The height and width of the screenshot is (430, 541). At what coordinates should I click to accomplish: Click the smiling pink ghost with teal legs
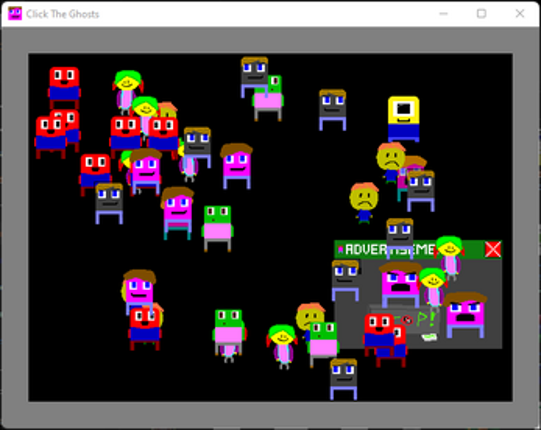[x=177, y=213]
